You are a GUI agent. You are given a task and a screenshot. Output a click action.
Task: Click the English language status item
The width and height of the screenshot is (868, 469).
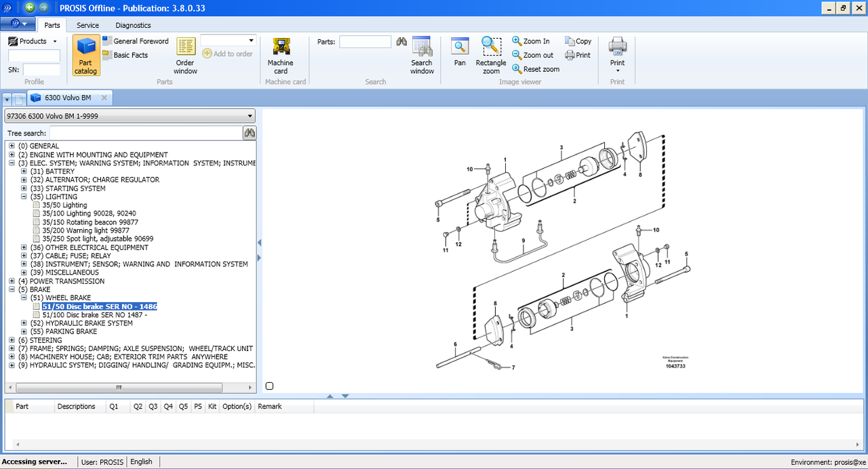142,462
